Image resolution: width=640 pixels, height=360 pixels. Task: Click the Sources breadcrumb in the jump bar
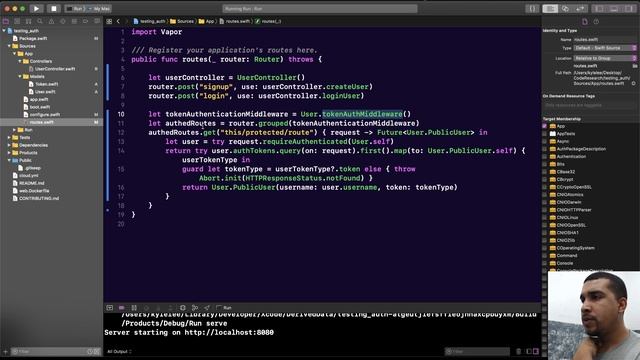182,21
